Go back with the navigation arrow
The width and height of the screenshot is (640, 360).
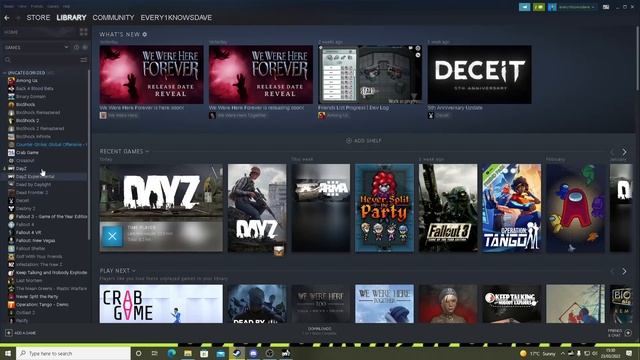(x=7, y=18)
